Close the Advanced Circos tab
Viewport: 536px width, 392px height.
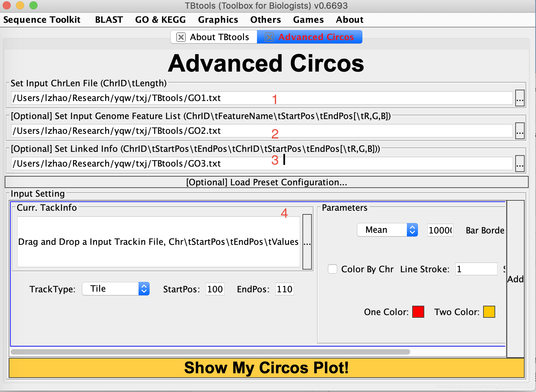click(x=269, y=37)
